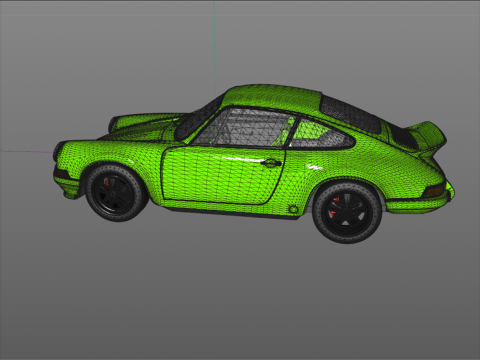Viewport: 480px width, 360px height.
Task: Select the rear ducktail spoiler
Action: [x=428, y=136]
